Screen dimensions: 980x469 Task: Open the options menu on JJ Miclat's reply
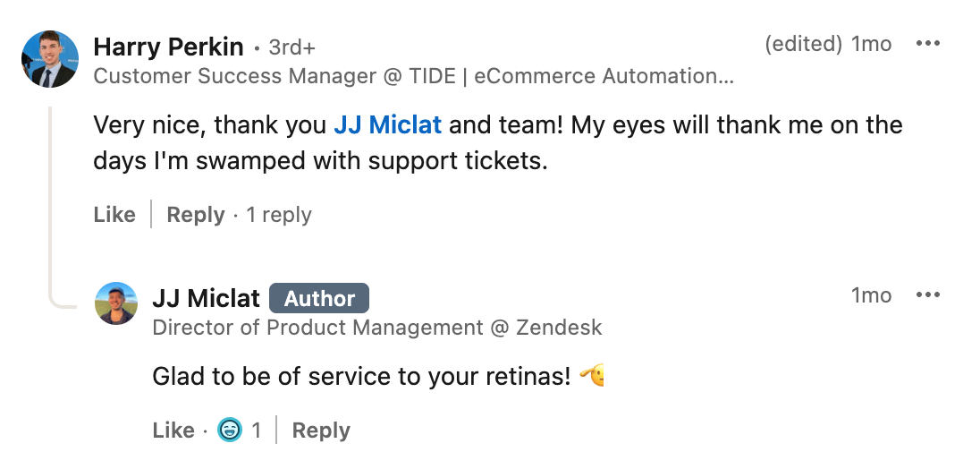click(x=928, y=295)
